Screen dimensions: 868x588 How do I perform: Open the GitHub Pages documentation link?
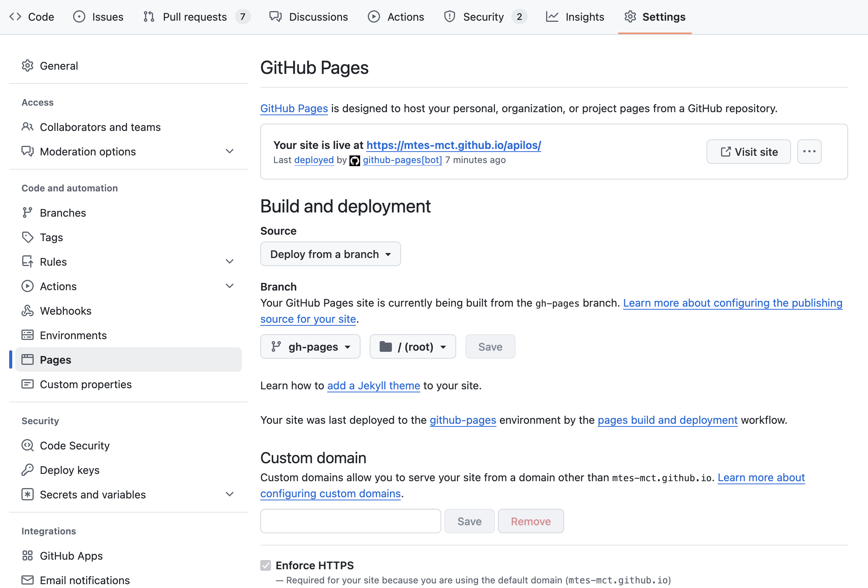pyautogui.click(x=294, y=109)
